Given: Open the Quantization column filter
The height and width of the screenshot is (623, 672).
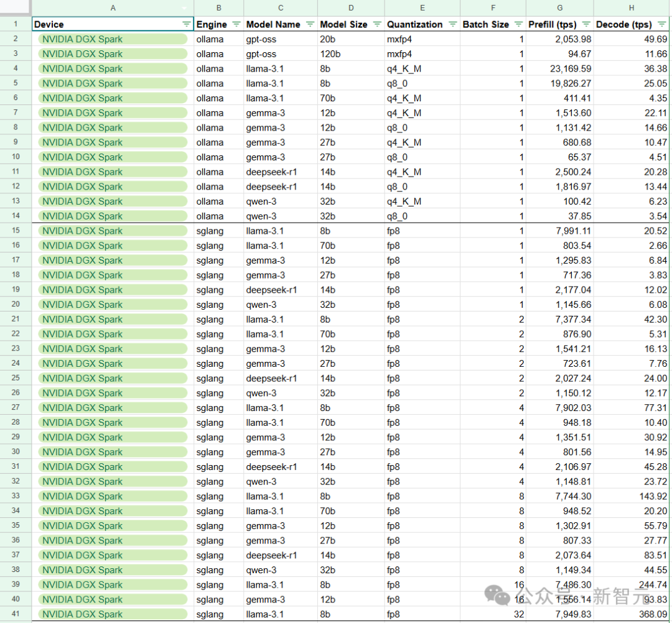Looking at the screenshot, I should tap(452, 24).
